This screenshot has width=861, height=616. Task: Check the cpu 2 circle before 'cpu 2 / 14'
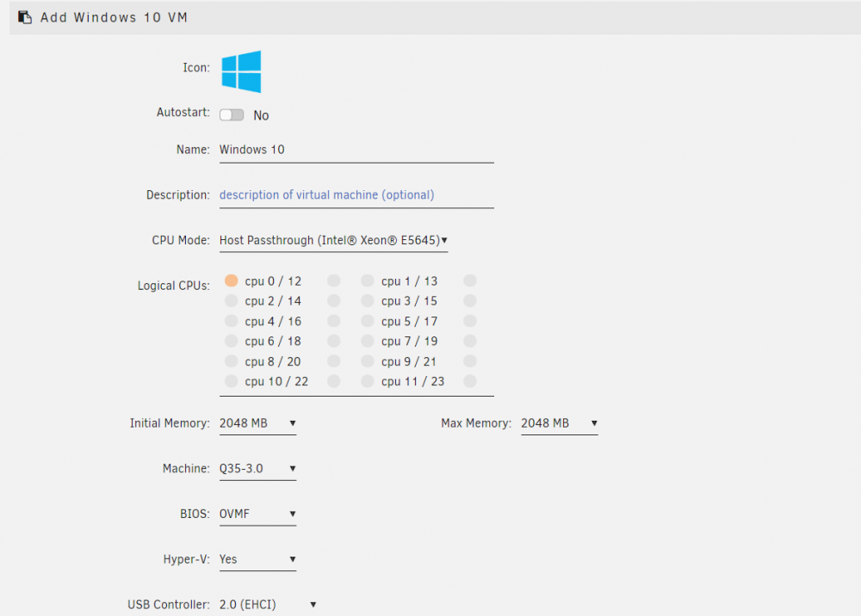click(231, 300)
